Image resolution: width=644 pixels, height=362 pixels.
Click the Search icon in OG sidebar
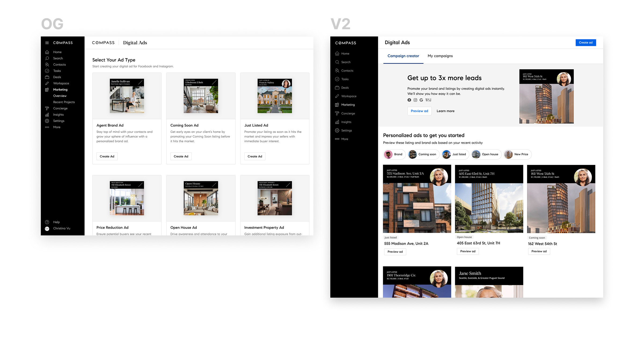(x=47, y=58)
